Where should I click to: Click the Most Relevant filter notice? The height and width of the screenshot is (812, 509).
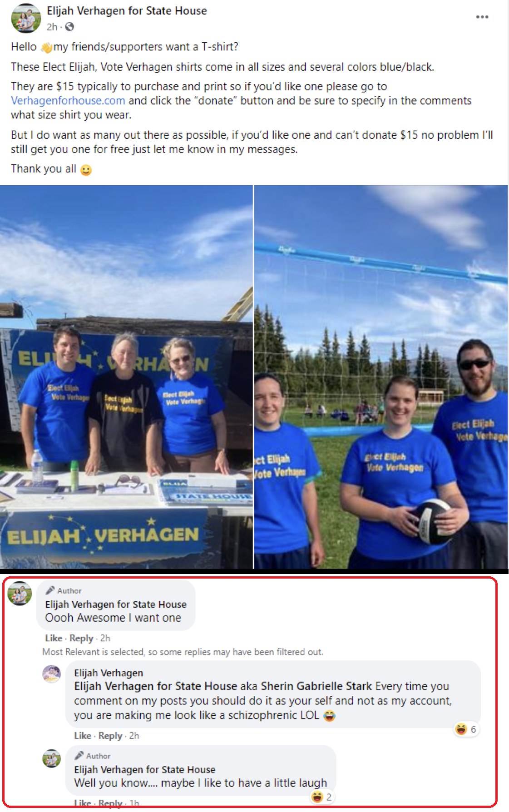tap(183, 652)
